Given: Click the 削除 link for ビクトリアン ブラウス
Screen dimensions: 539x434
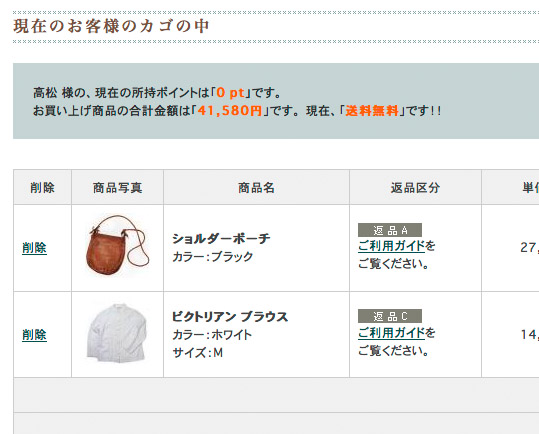Looking at the screenshot, I should click(x=34, y=335).
